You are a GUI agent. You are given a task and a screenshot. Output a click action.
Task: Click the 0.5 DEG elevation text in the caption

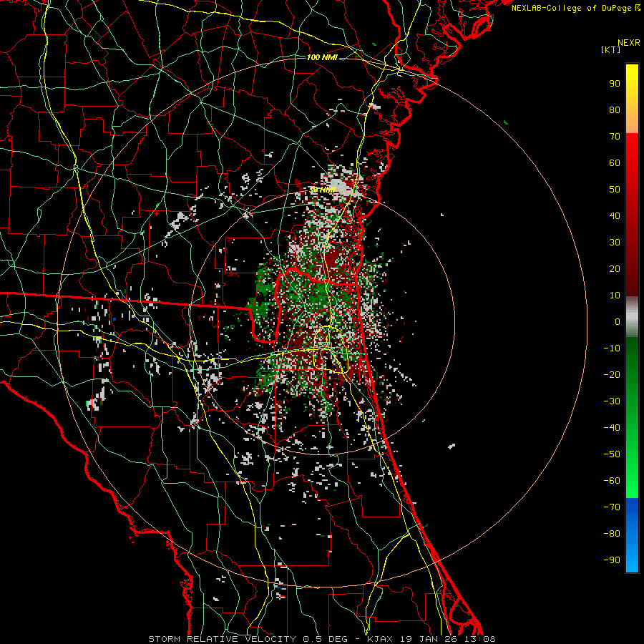pyautogui.click(x=325, y=639)
